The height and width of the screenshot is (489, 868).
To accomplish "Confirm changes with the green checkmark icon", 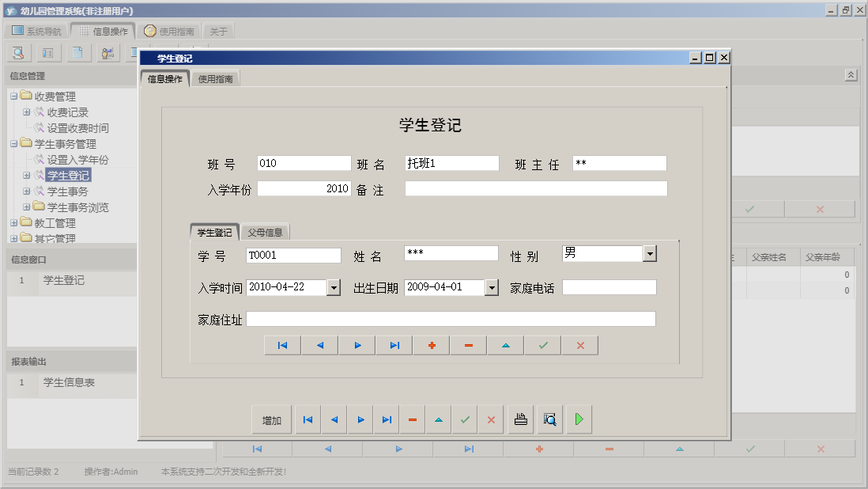I will 542,345.
